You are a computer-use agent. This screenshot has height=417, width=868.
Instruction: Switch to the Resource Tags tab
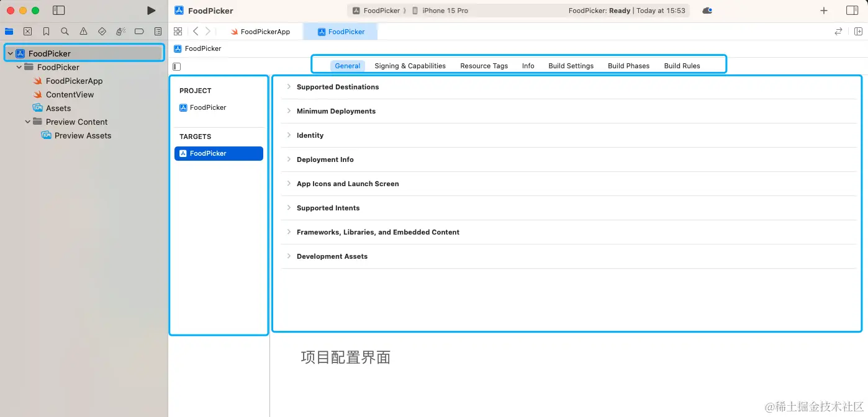coord(484,66)
